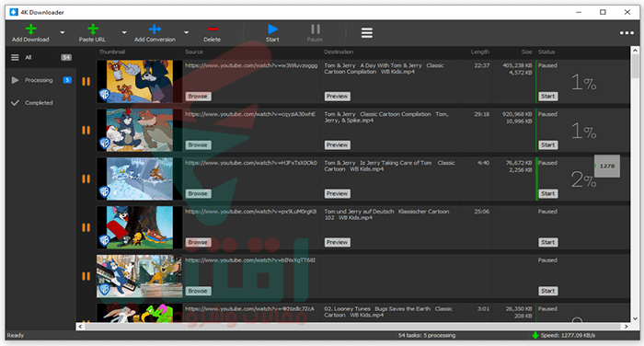Click the 2% progress indicator
Viewport: 644px width, 346px height.
click(x=583, y=179)
